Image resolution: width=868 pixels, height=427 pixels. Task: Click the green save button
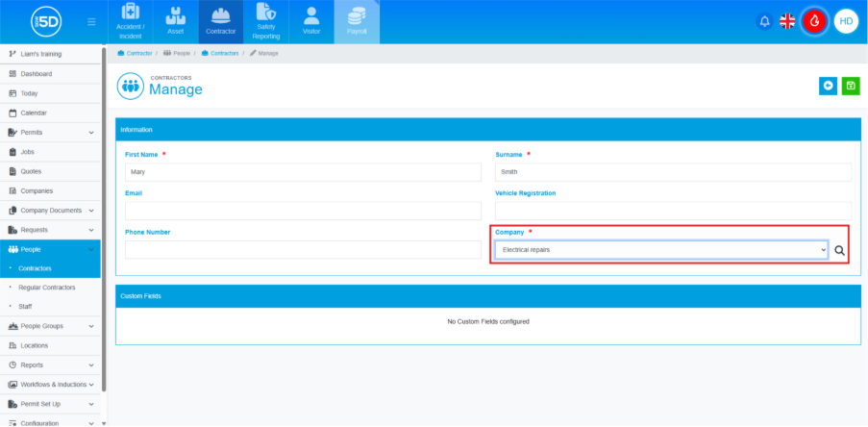point(851,86)
